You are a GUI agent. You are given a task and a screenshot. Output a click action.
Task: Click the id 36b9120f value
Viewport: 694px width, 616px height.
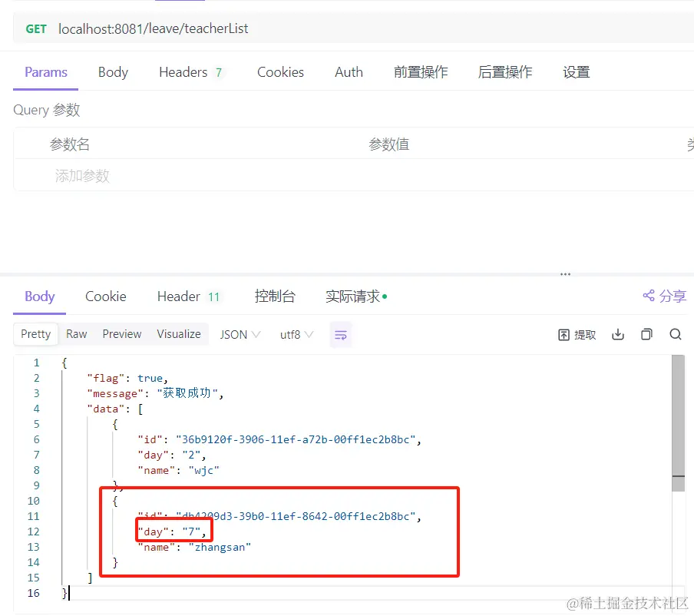[x=296, y=440]
